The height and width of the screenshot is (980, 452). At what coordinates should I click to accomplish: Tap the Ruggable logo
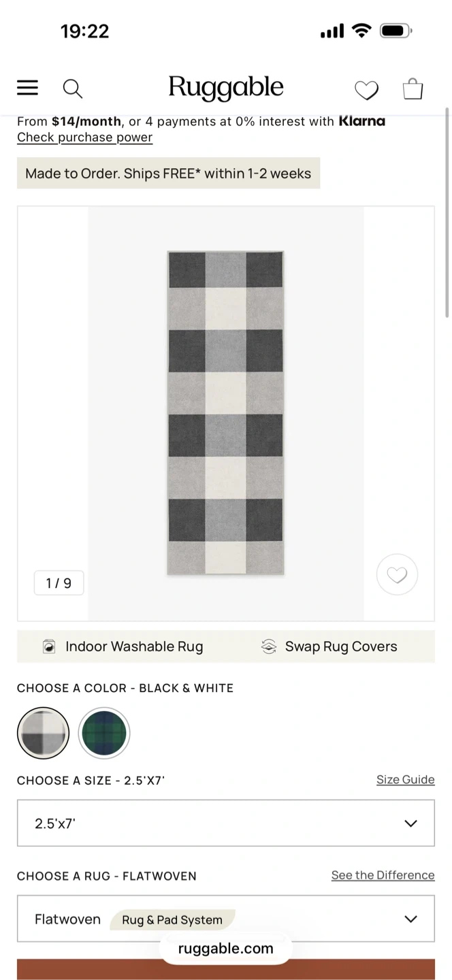pos(225,88)
